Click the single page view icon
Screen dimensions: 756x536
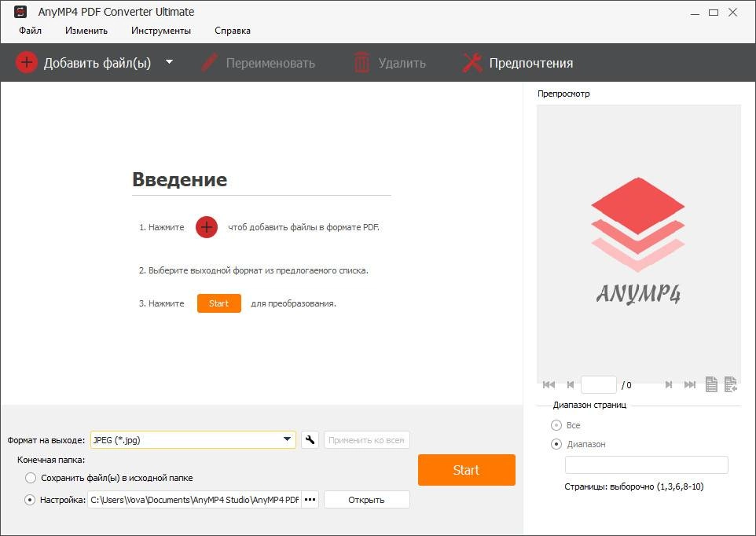711,384
